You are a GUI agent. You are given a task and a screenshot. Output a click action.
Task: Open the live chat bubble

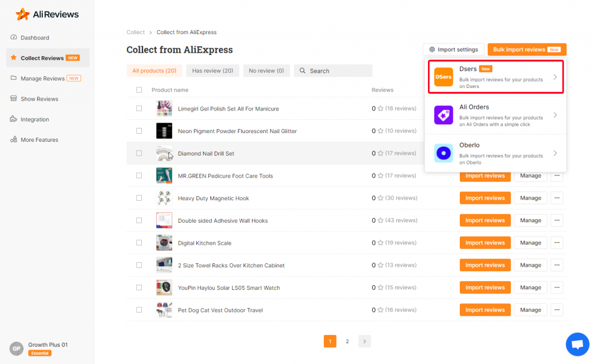577,344
